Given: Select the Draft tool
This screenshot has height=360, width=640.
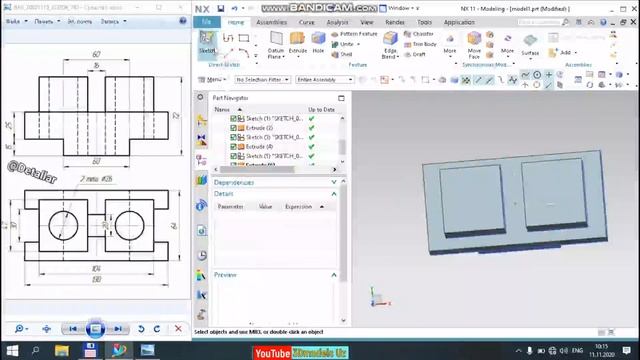Looking at the screenshot, I should pyautogui.click(x=415, y=54).
